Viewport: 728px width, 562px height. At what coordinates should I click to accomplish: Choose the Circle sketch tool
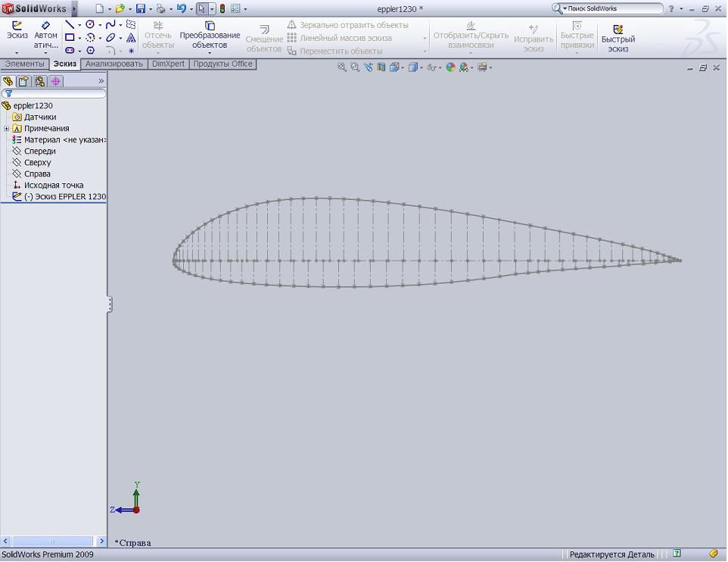(x=90, y=25)
